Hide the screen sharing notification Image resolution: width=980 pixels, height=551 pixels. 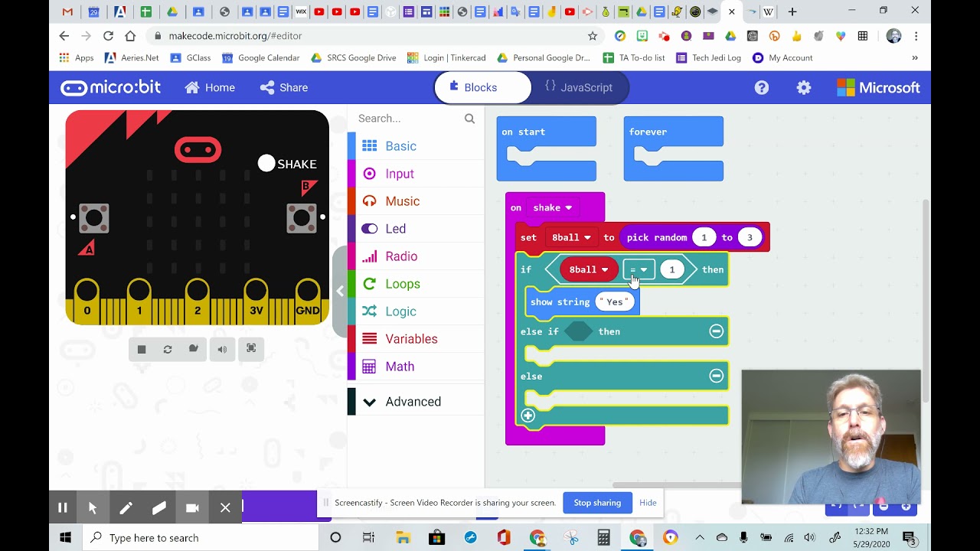pos(648,503)
